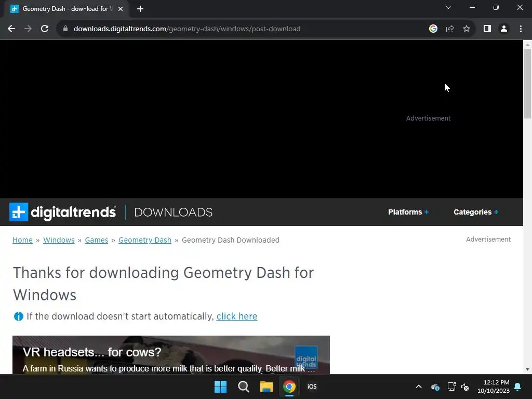The height and width of the screenshot is (399, 532).
Task: Follow the Games breadcrumb link
Action: (x=96, y=240)
